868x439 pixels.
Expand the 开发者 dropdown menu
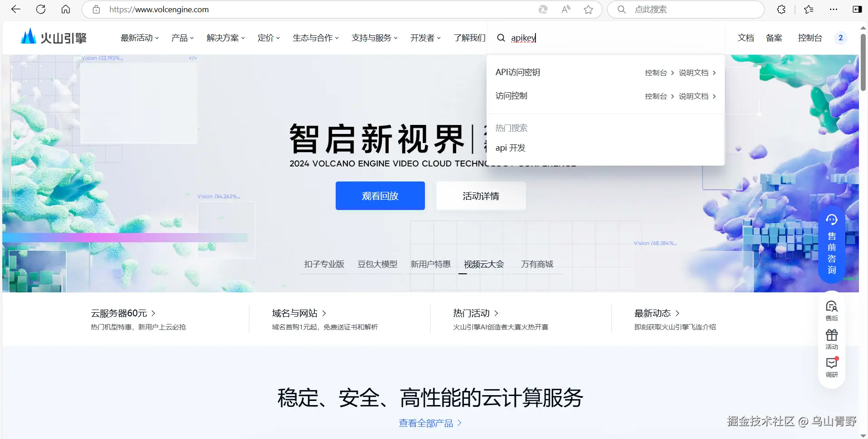(x=425, y=38)
